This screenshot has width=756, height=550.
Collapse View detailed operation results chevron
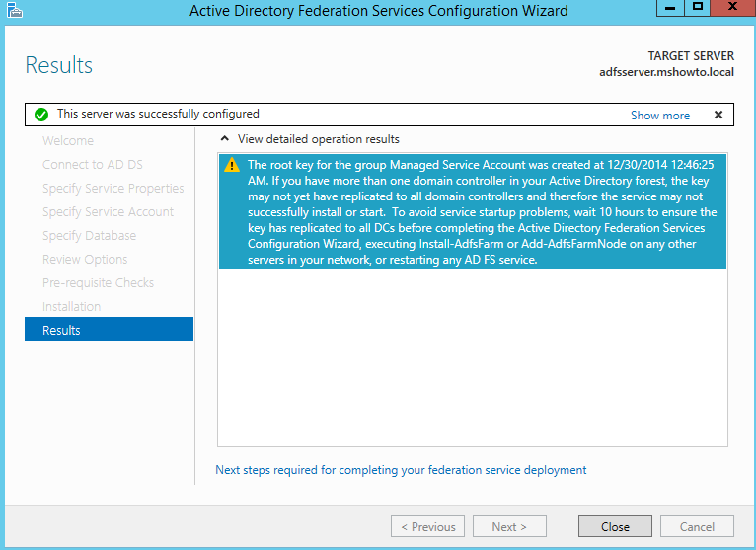click(x=225, y=139)
